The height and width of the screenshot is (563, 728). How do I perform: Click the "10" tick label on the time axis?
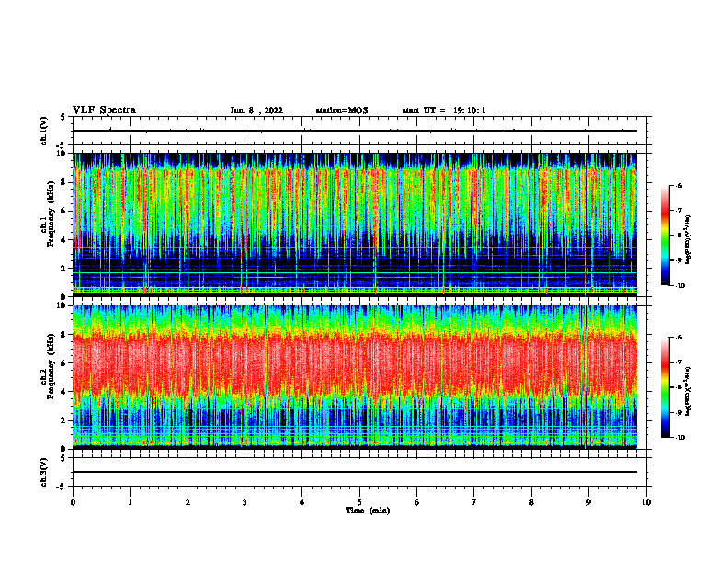[x=646, y=502]
